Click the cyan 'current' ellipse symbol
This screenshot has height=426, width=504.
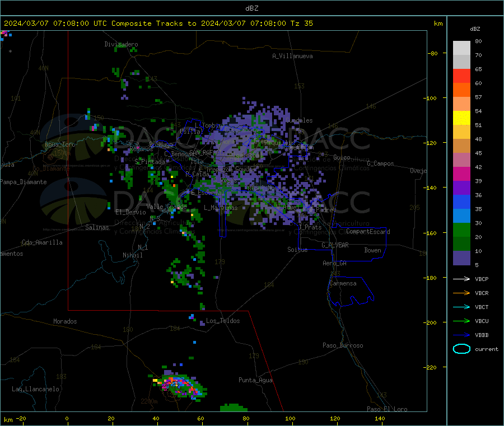click(461, 349)
